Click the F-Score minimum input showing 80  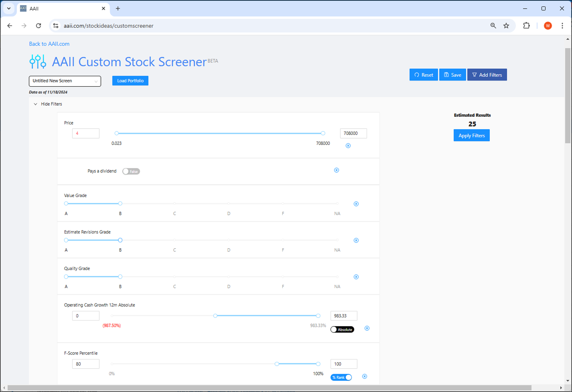[86, 364]
